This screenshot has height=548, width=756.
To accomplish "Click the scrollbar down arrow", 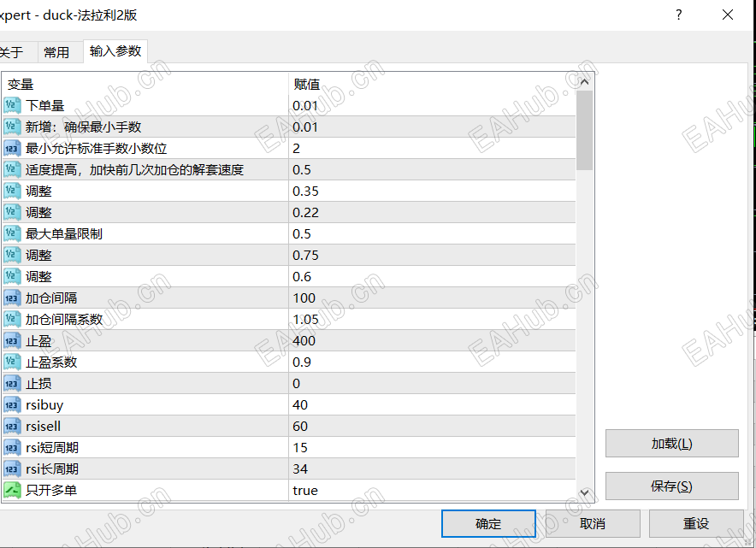I will (583, 493).
